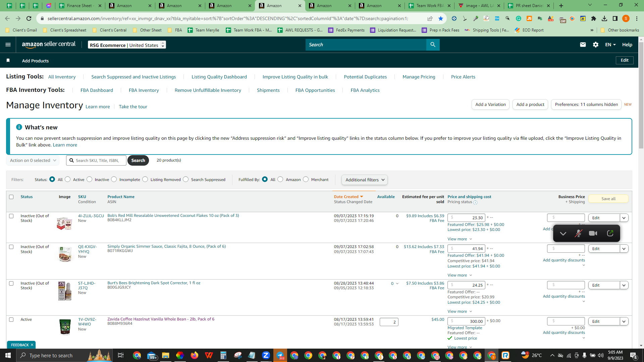Open the Additional filters dropdown
Image resolution: width=644 pixels, height=362 pixels.
[x=365, y=180]
